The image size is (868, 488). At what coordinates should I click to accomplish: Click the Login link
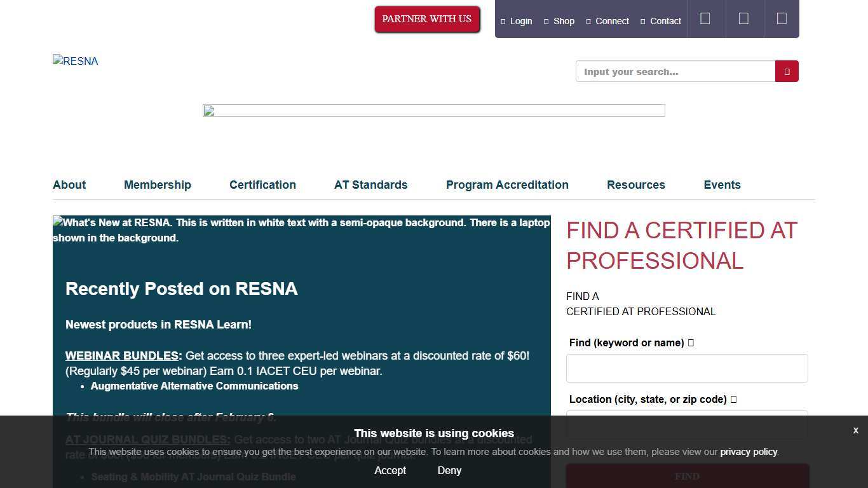click(x=520, y=21)
